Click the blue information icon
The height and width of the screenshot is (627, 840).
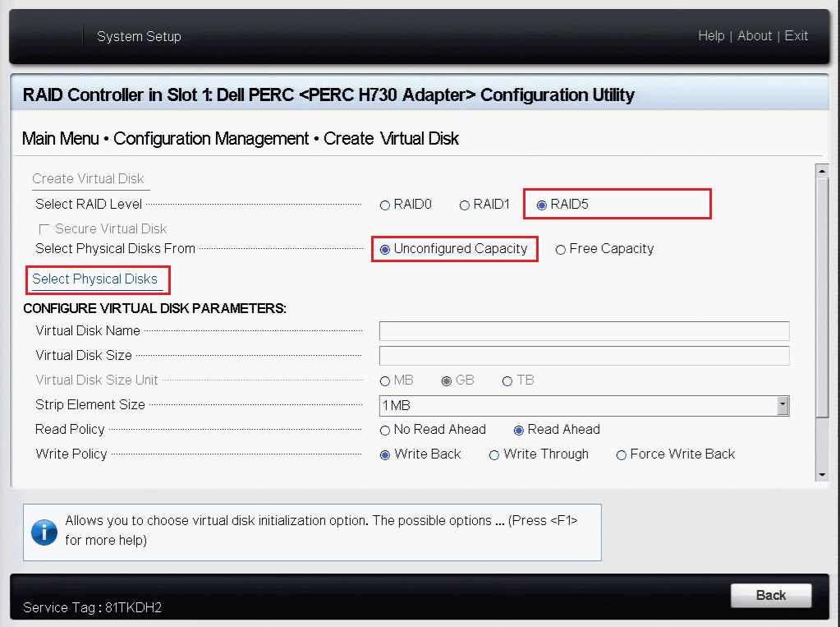pos(43,532)
